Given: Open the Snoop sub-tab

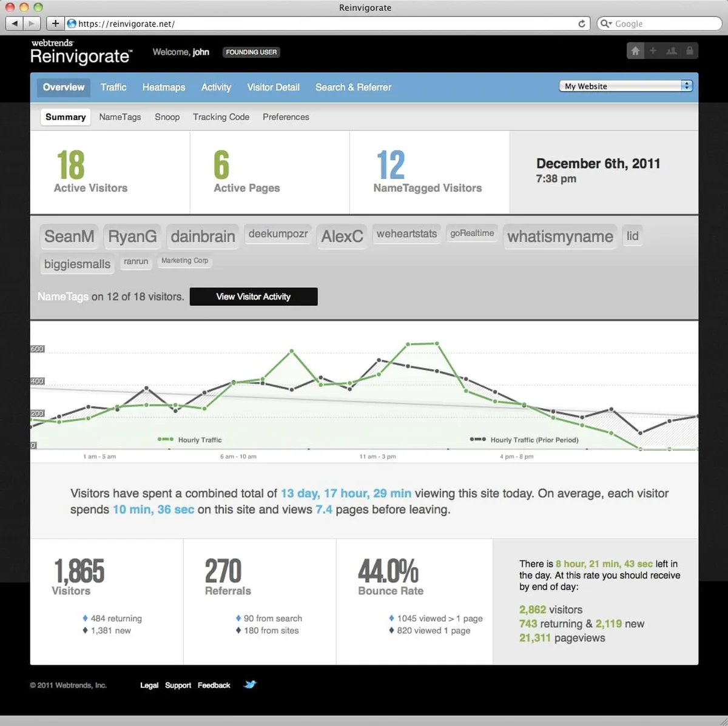Looking at the screenshot, I should tap(167, 117).
